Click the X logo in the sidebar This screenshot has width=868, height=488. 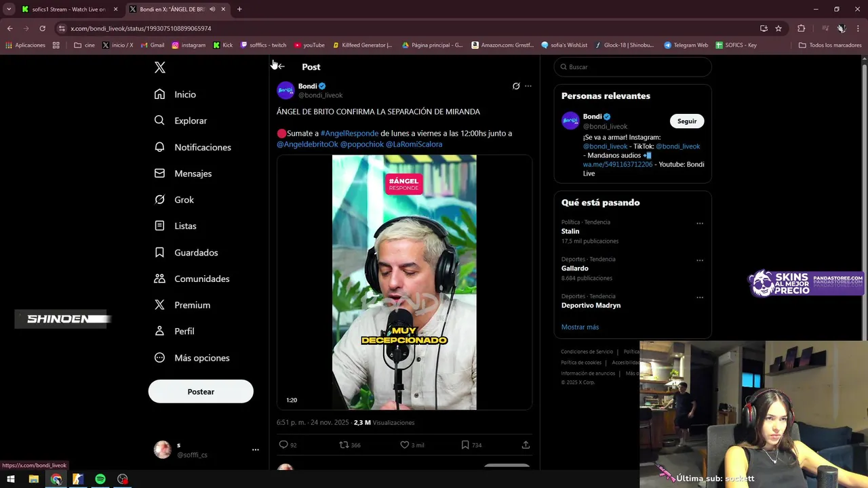tap(160, 67)
